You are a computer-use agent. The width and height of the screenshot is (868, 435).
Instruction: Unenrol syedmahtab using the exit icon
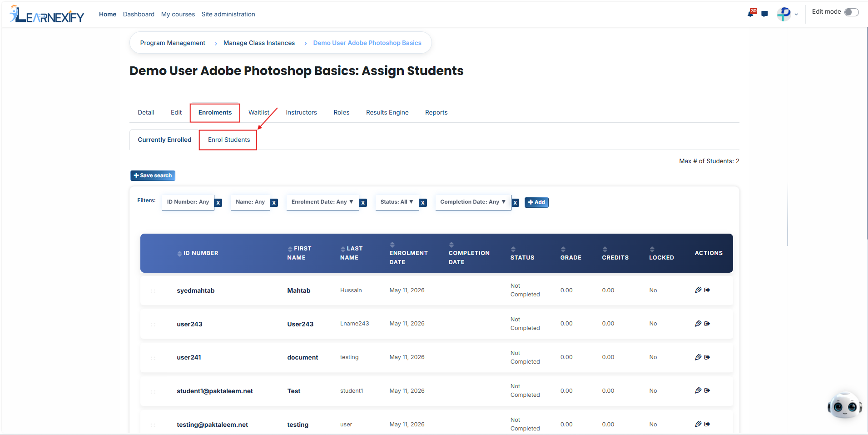pyautogui.click(x=707, y=290)
